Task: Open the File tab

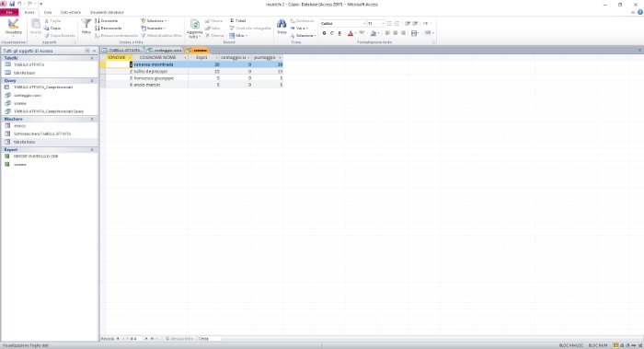Action: point(9,12)
